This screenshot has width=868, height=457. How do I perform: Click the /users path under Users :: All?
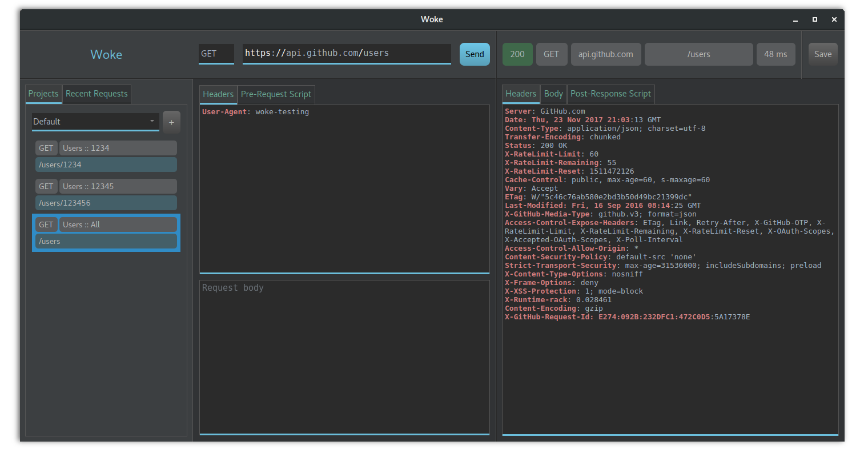106,241
